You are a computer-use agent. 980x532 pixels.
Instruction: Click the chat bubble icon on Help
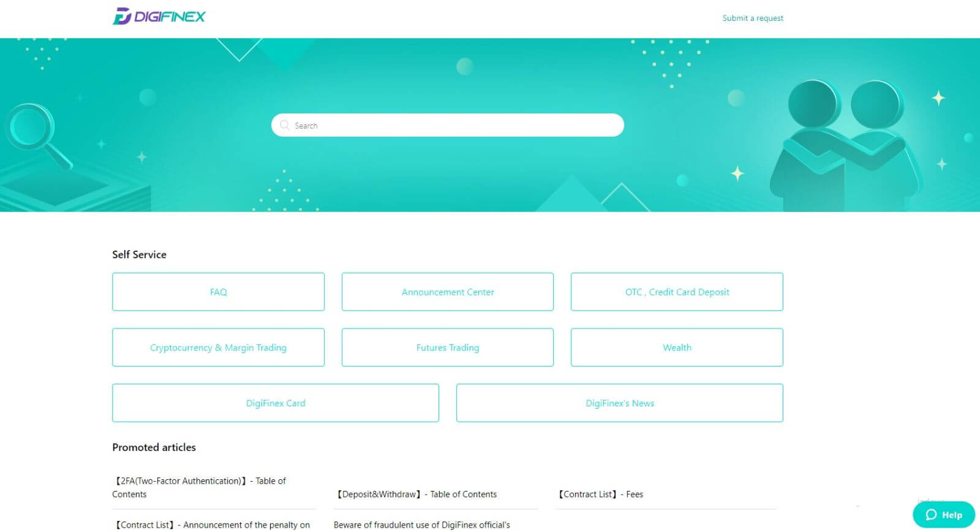click(x=931, y=515)
